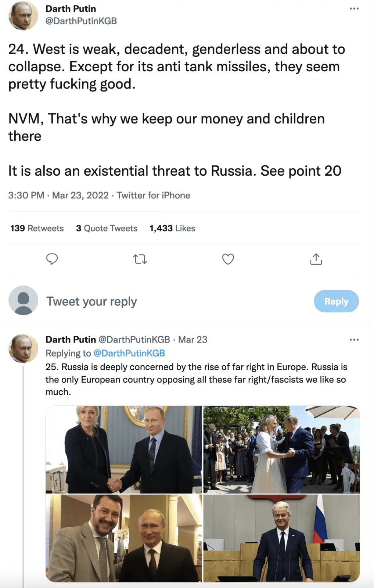The image size is (374, 588).
Task: Click the Tweet your reply field
Action: (165, 301)
